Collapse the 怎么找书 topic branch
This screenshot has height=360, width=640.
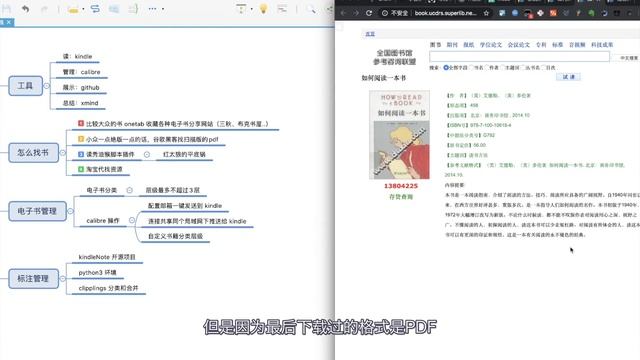click(x=62, y=153)
